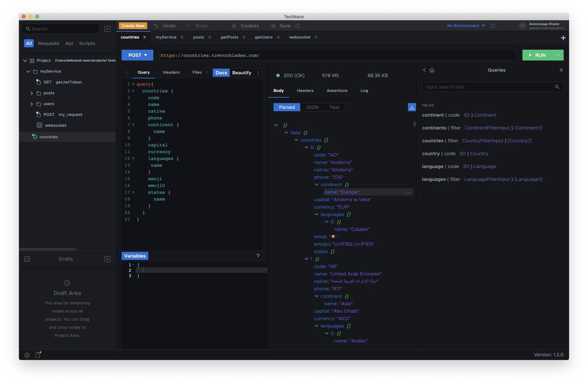Screen dimensions: 588x385
Task: Click the Save eye icon
Action: tap(273, 26)
